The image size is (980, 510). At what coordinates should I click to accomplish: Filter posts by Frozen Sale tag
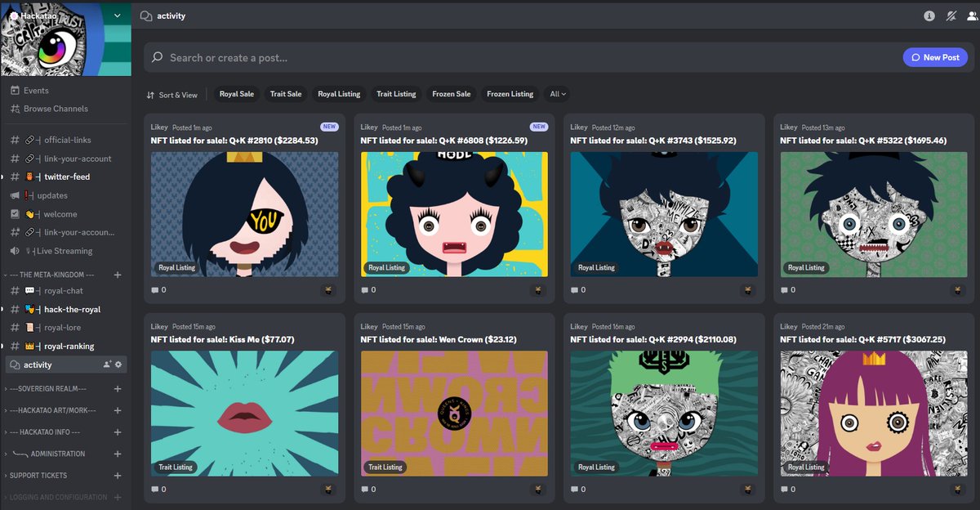[x=452, y=94]
